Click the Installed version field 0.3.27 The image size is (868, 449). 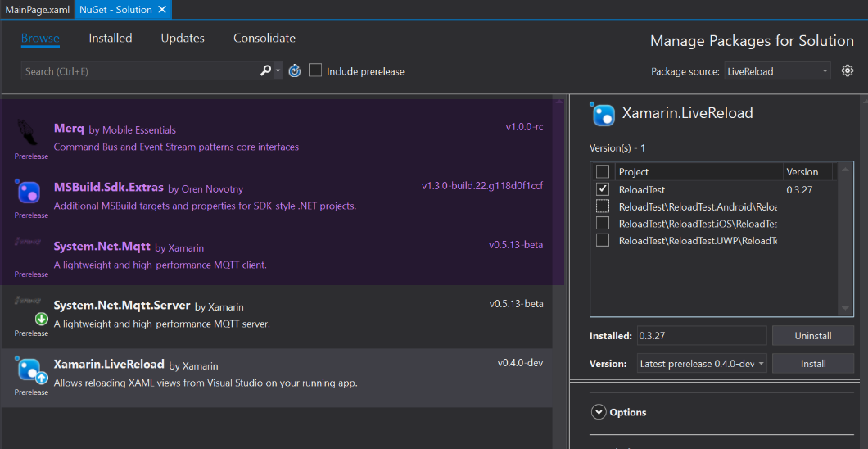tap(702, 335)
